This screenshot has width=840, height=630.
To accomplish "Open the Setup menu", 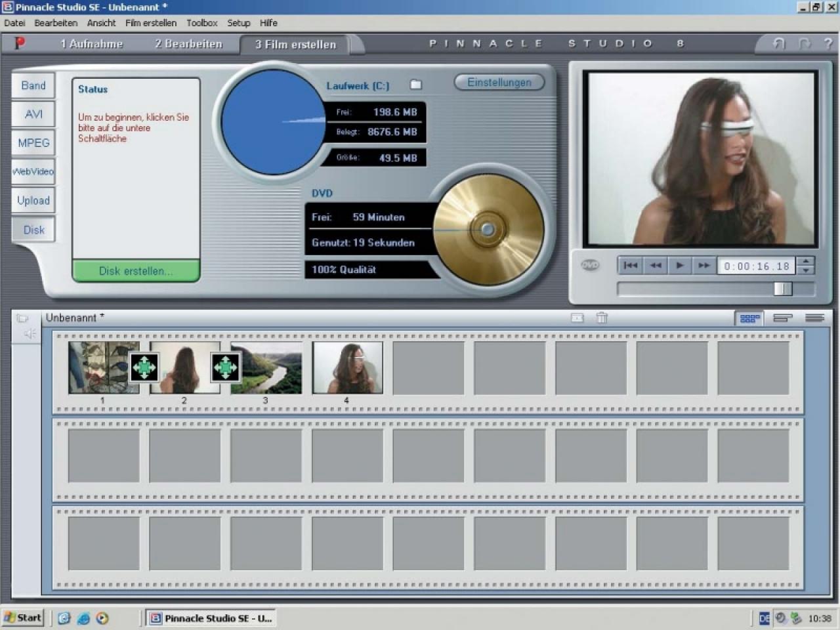I will pyautogui.click(x=239, y=23).
